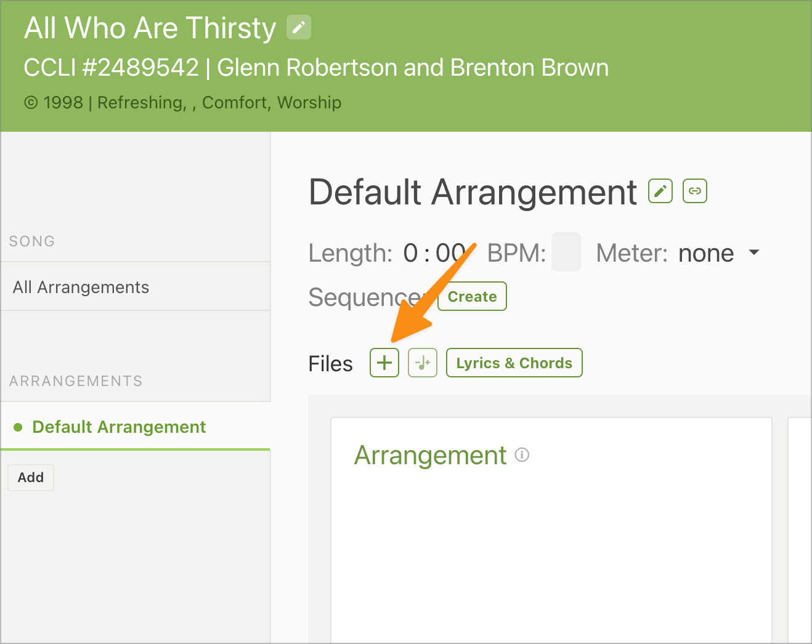Click the Meter value 'none'

click(706, 253)
